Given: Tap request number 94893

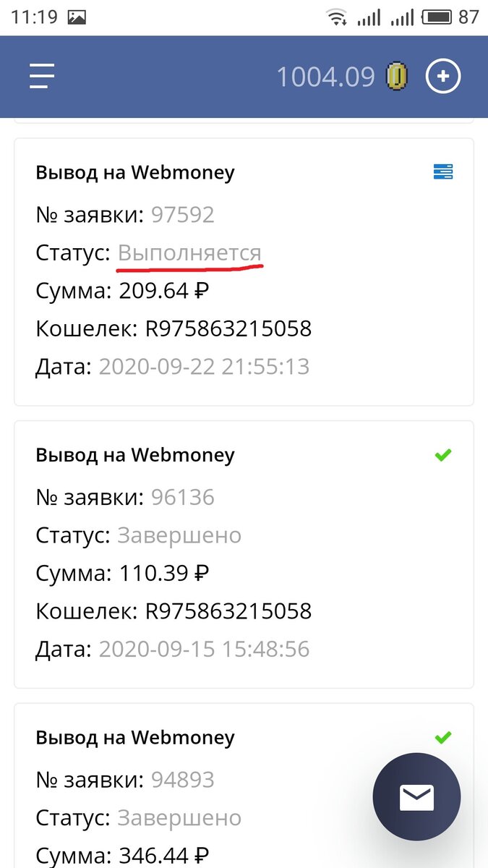Looking at the screenshot, I should click(x=183, y=780).
